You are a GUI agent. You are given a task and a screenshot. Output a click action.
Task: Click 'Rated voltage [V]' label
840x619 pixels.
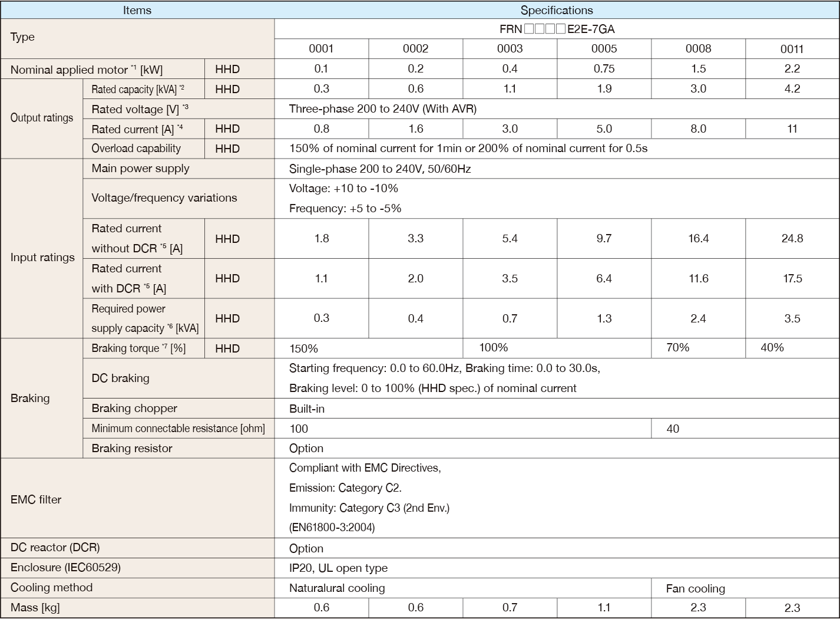click(140, 109)
